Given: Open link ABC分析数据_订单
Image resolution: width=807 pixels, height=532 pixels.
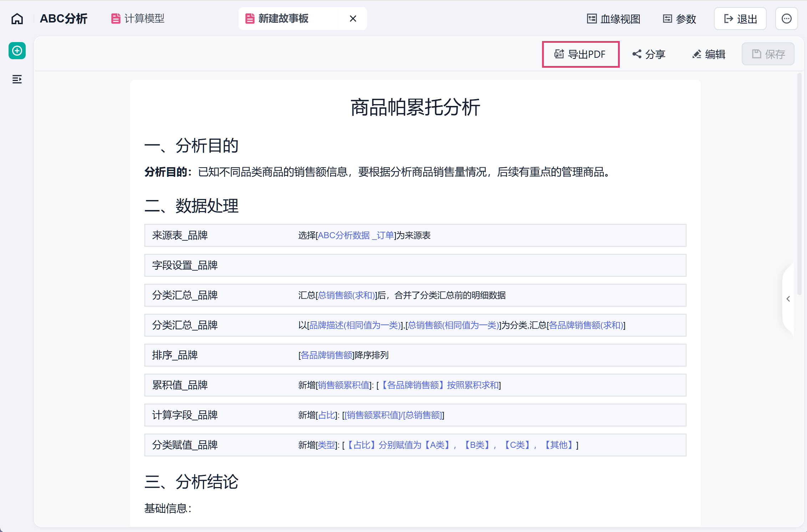Looking at the screenshot, I should pos(356,235).
